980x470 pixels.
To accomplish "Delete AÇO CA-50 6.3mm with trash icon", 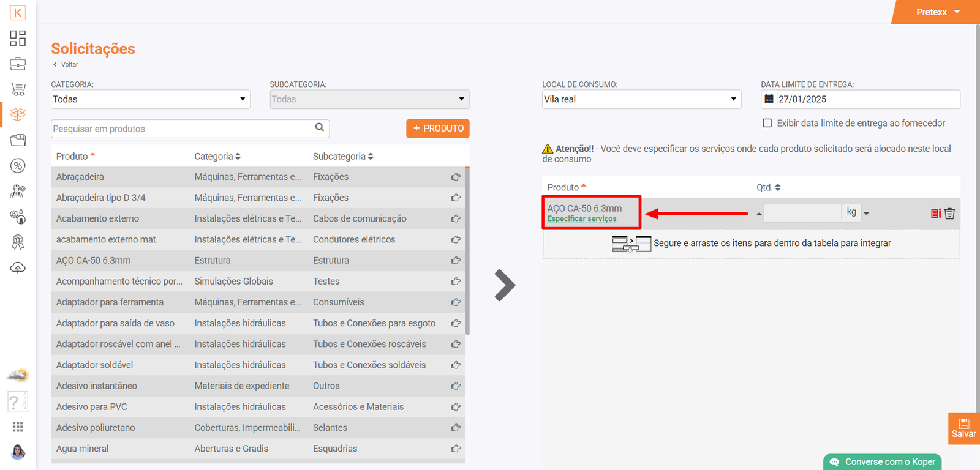I will pos(949,214).
